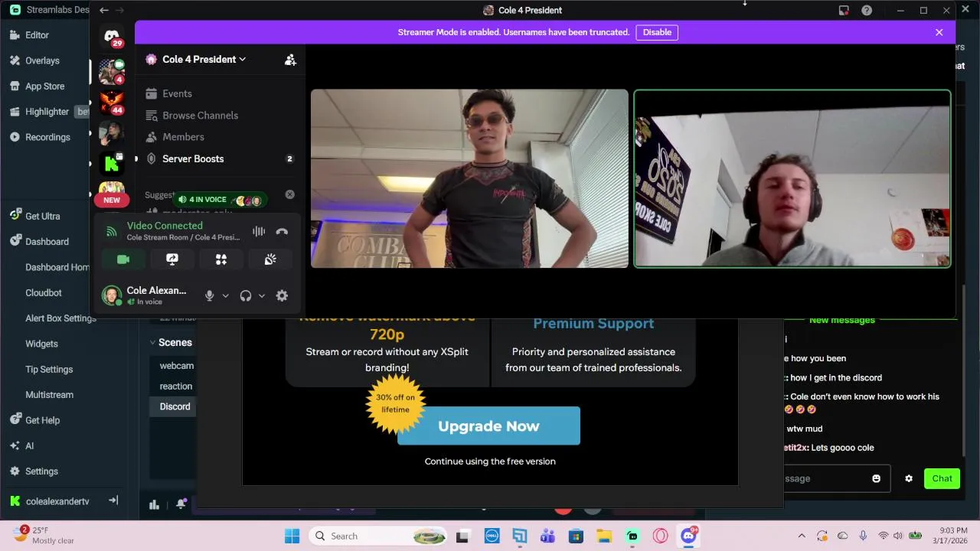
Task: Go back arrow in Discord title bar
Action: pyautogui.click(x=104, y=10)
